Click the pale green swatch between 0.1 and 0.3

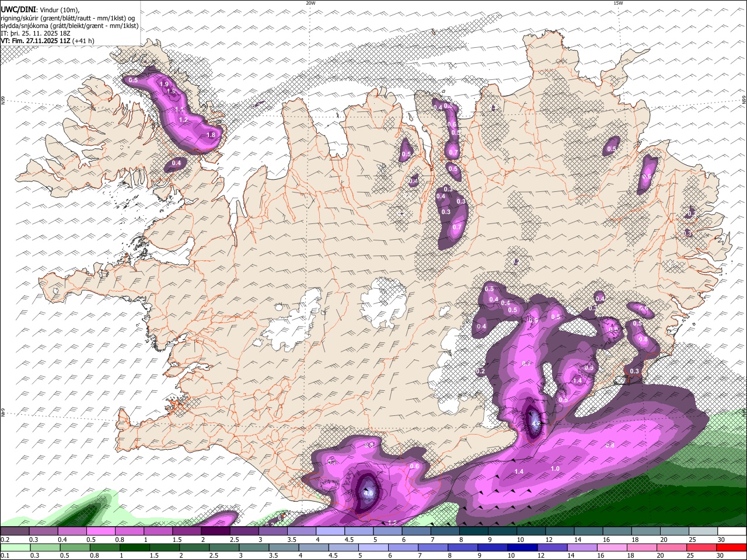[15, 547]
